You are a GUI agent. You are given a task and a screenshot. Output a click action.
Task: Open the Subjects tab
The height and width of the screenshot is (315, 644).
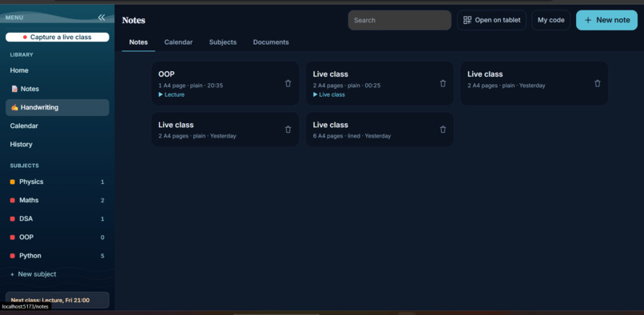[223, 42]
